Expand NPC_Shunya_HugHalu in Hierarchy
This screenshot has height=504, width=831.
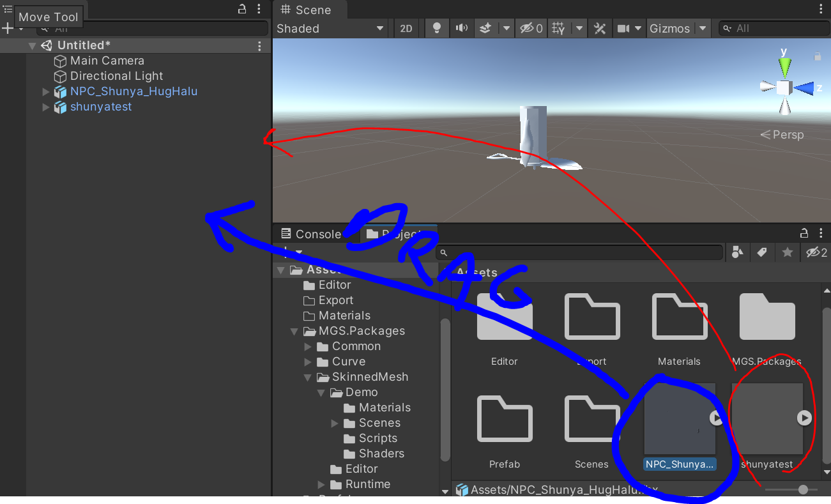click(45, 91)
